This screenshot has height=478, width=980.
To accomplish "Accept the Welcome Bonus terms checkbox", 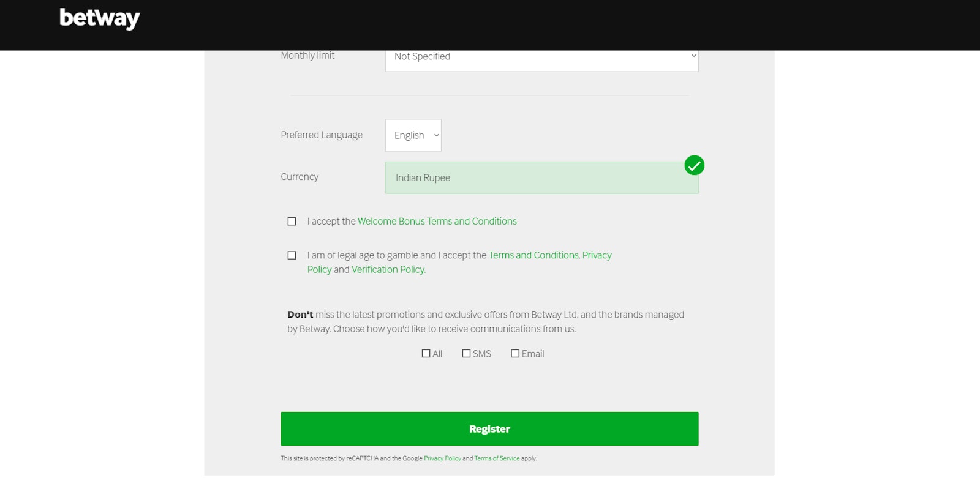I will click(292, 222).
